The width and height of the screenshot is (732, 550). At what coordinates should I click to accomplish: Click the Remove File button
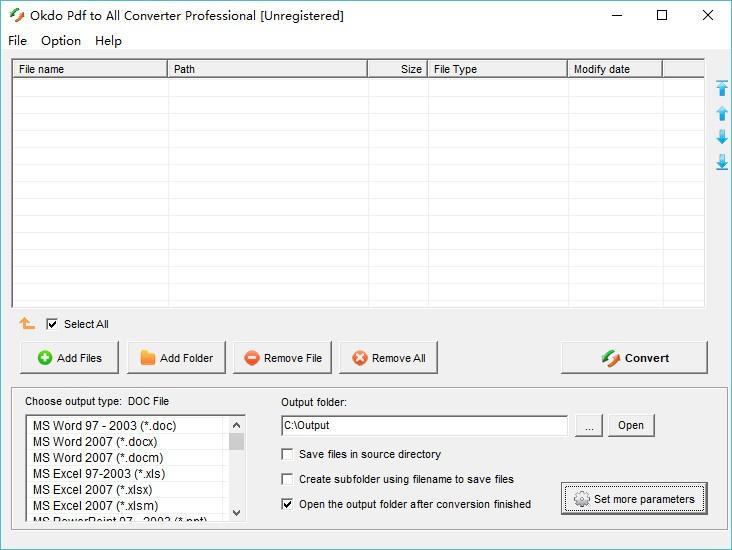282,358
